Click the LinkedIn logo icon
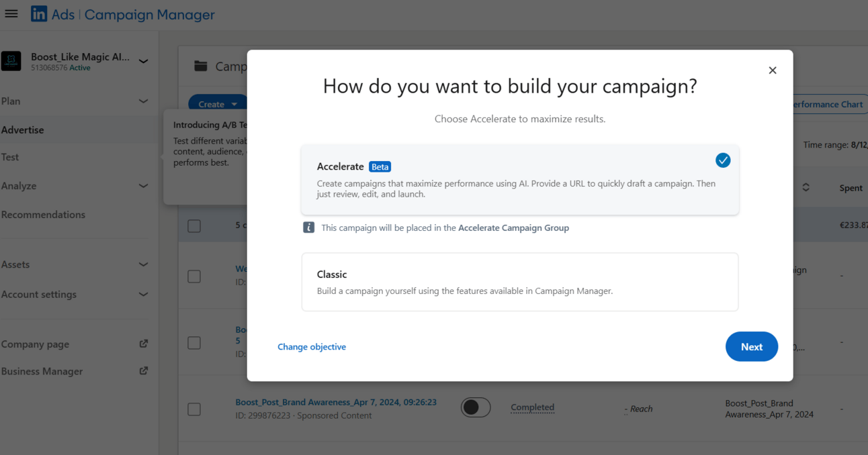Screen dimensions: 868x455 coord(39,13)
